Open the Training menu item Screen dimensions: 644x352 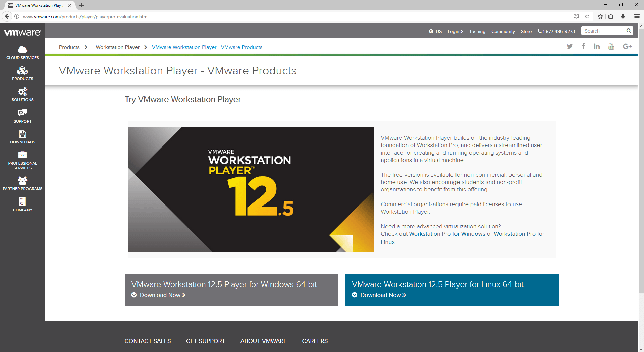(477, 31)
